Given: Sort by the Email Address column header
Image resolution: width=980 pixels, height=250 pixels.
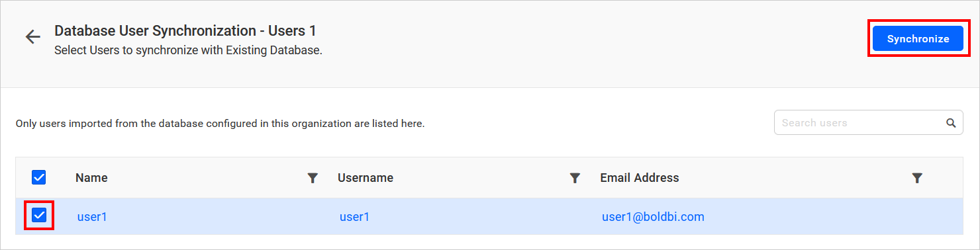Looking at the screenshot, I should (x=640, y=177).
